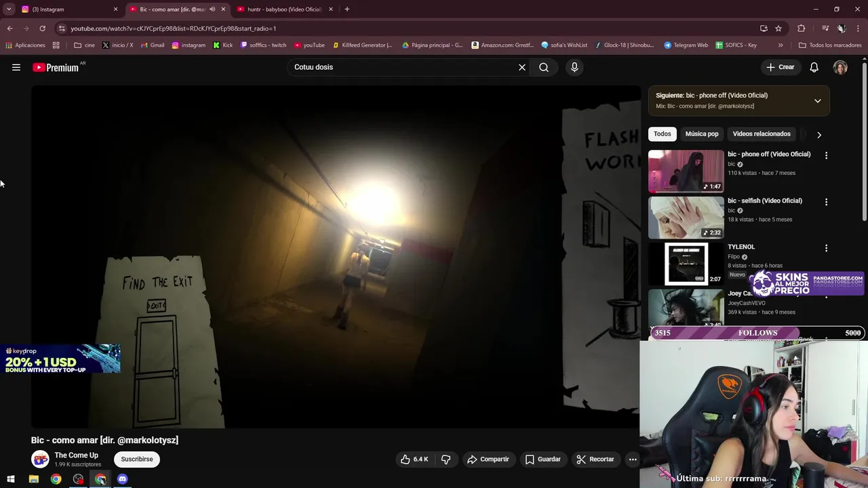The width and height of the screenshot is (868, 488).
Task: Go back in browser history
Action: tap(9, 28)
